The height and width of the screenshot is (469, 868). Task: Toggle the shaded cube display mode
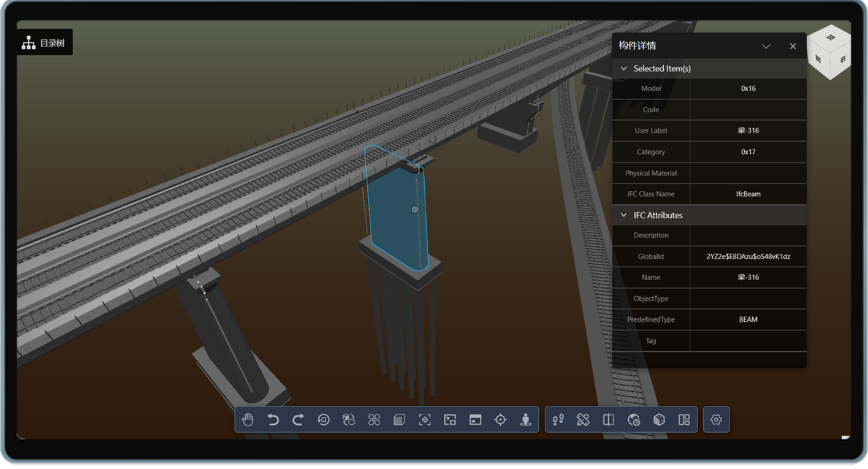(399, 420)
